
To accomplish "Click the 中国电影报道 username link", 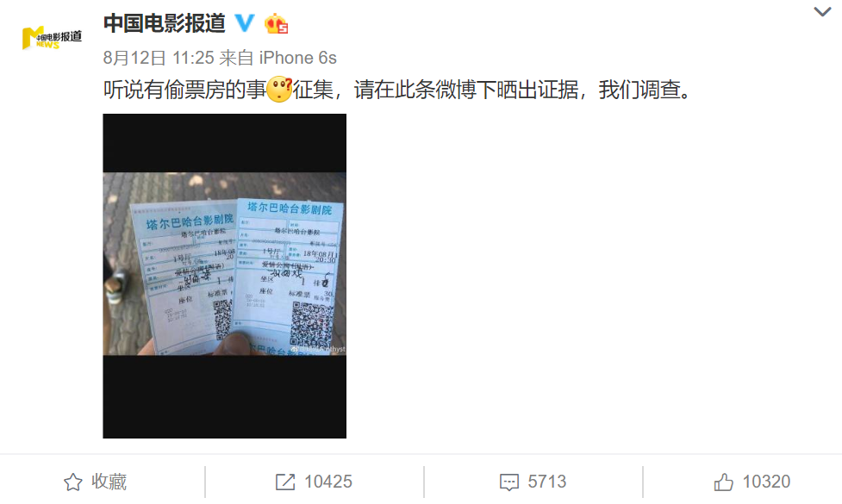I will pos(165,23).
